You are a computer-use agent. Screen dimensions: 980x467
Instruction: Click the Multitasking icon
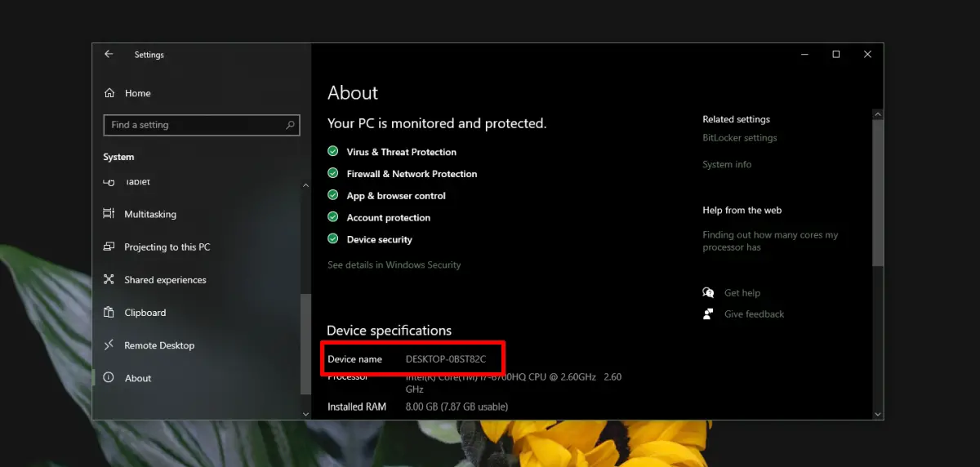[x=109, y=214]
